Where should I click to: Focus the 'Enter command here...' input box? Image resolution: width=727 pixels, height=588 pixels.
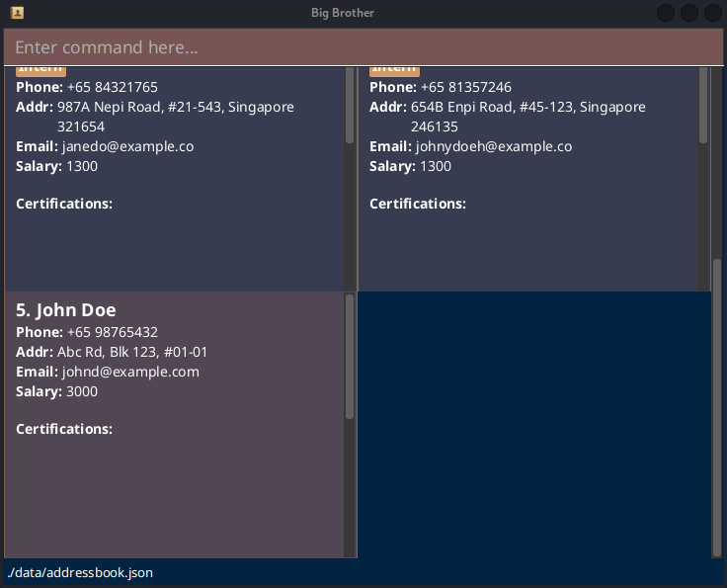coord(363,47)
